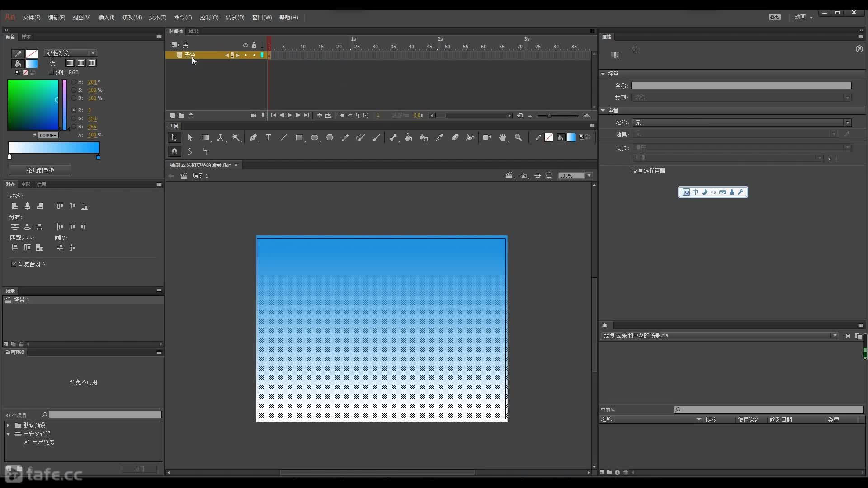Select the Bone tool
868x488 pixels.
(393, 137)
